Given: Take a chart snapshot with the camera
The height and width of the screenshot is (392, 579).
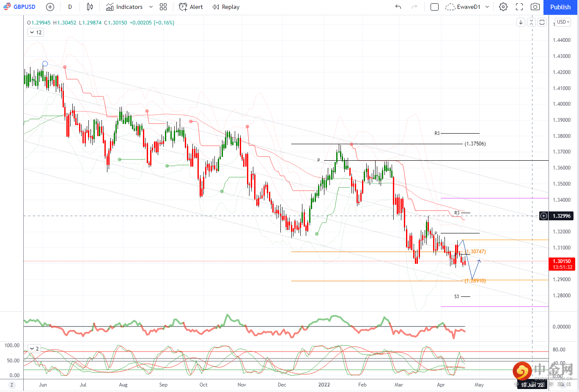Looking at the screenshot, I should [535, 7].
